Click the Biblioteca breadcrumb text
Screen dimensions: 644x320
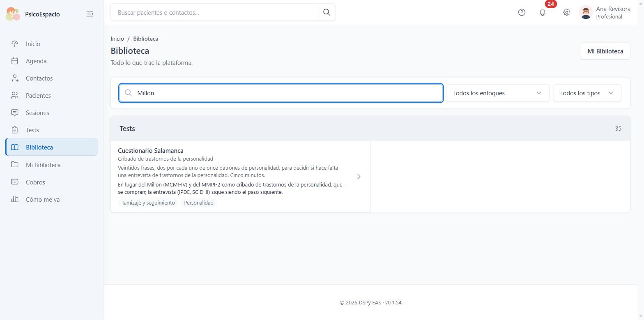pos(145,39)
